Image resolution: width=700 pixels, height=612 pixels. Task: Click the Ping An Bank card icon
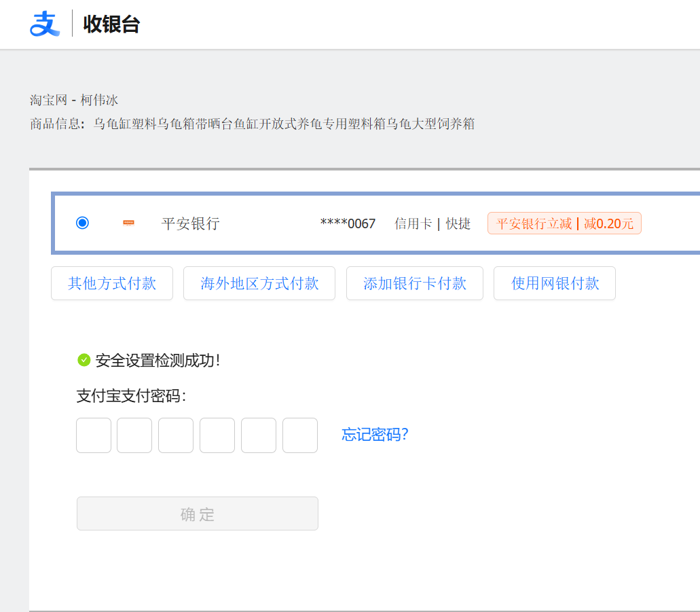(128, 223)
